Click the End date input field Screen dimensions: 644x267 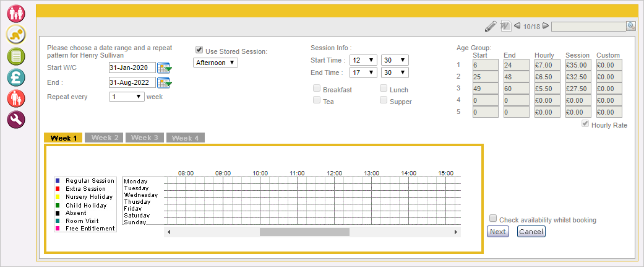[132, 82]
